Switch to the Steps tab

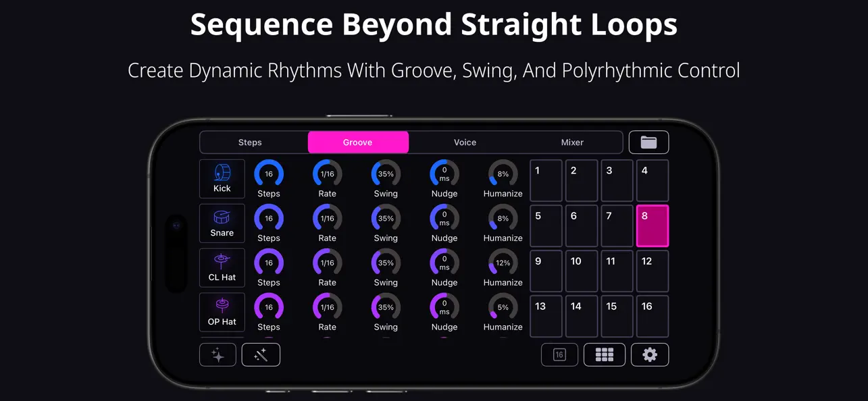pos(250,142)
